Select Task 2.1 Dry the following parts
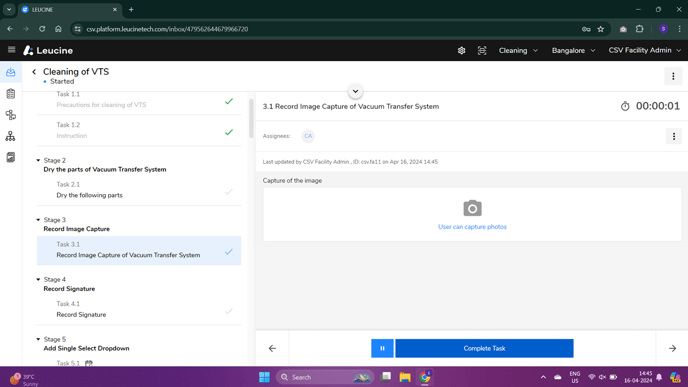Image resolution: width=688 pixels, height=387 pixels. pyautogui.click(x=139, y=190)
